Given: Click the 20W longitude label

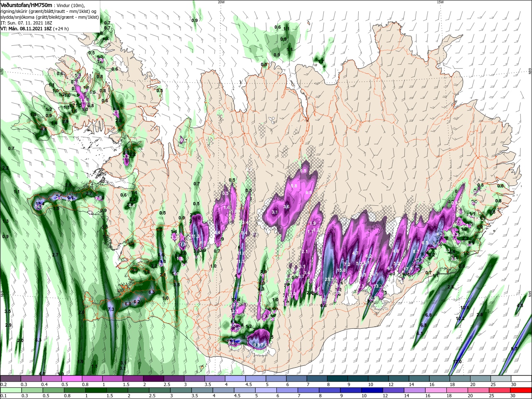Looking at the screenshot, I should tap(221, 2).
